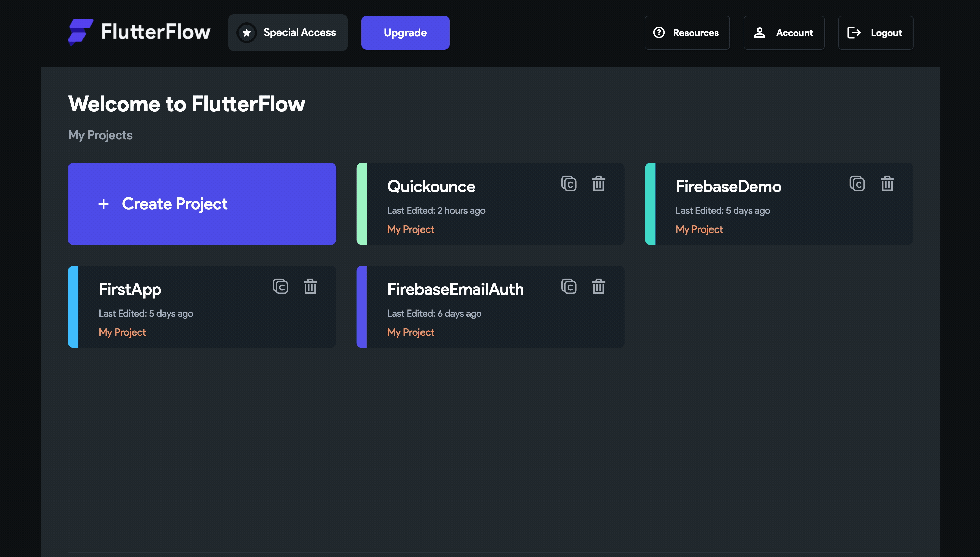Click 'My Project' label under FirebaseDemo

(x=700, y=229)
